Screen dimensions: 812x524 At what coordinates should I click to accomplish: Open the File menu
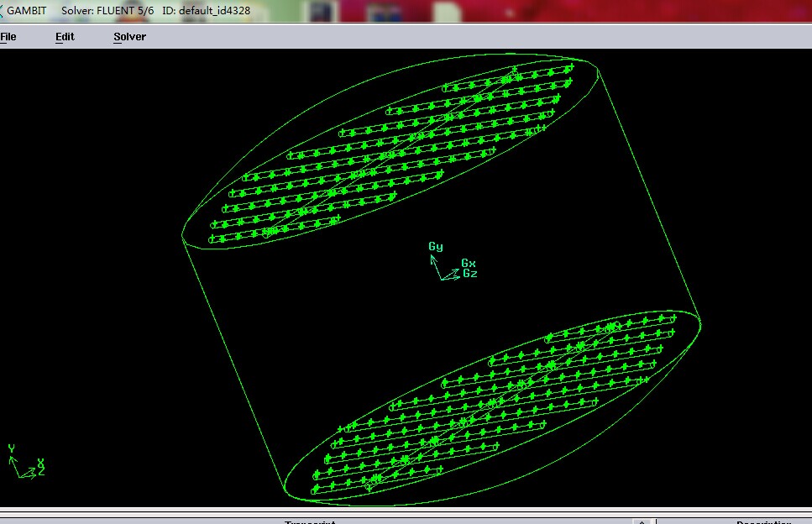pos(8,37)
